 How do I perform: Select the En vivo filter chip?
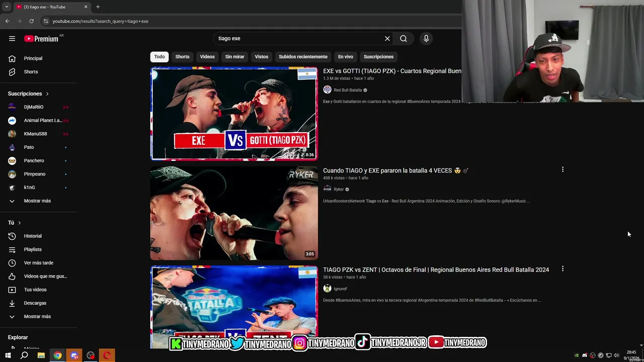346,57
